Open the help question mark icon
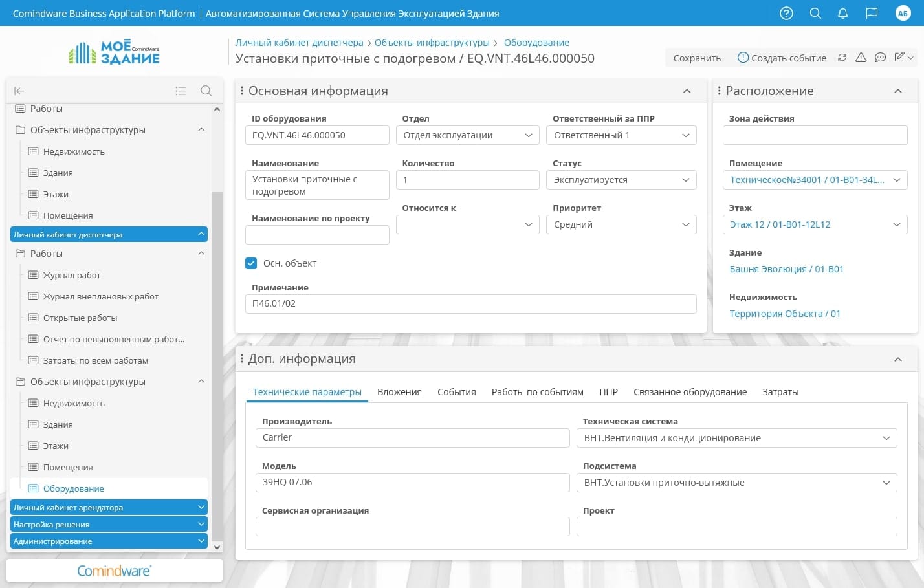This screenshot has width=924, height=588. click(x=786, y=13)
